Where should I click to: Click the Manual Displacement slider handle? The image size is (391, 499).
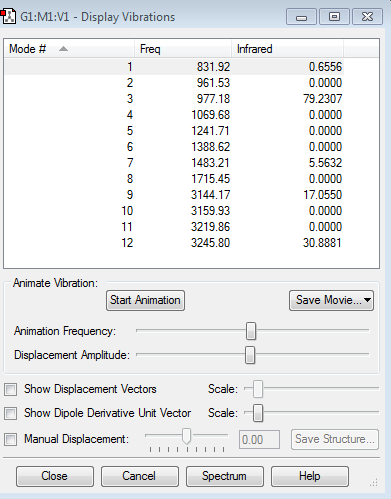[x=187, y=436]
